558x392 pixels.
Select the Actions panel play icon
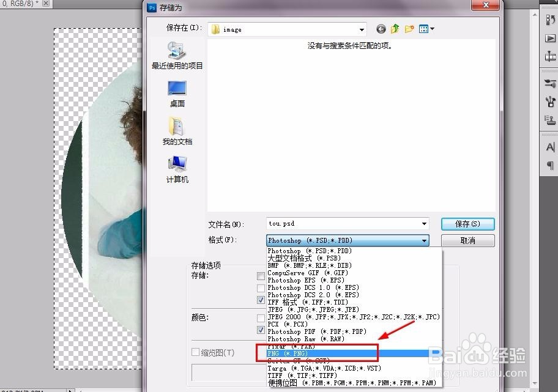click(549, 39)
